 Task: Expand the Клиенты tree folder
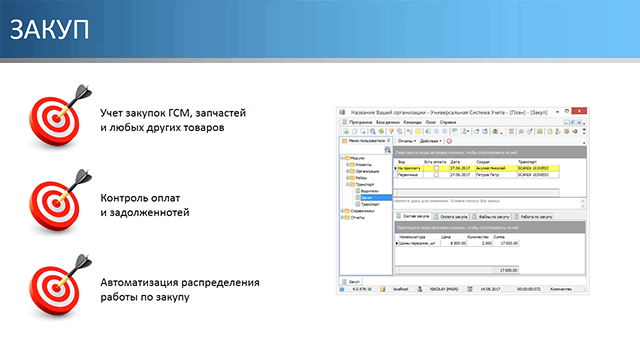click(347, 164)
